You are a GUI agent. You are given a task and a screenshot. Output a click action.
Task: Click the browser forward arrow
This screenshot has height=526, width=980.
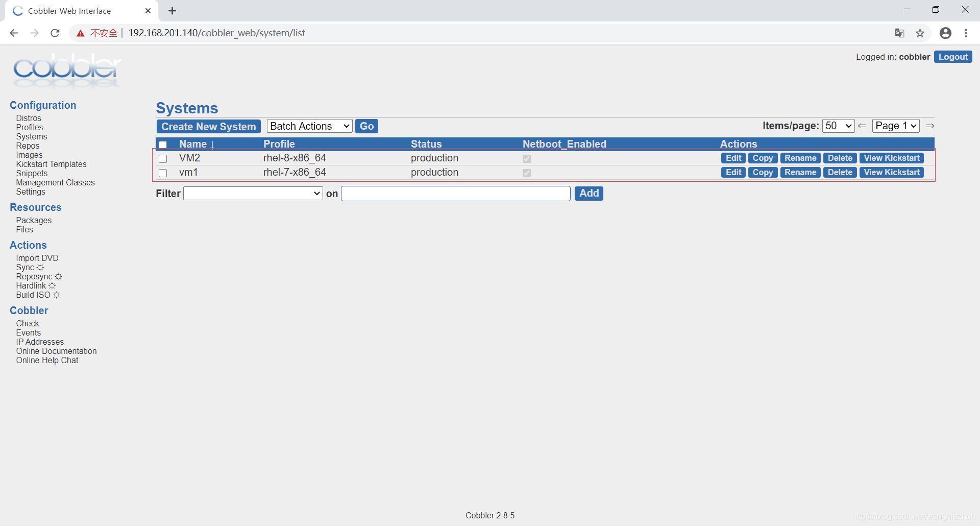point(34,33)
